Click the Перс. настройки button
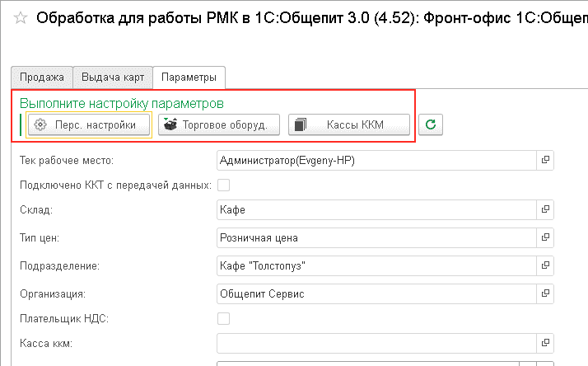 tap(90, 124)
